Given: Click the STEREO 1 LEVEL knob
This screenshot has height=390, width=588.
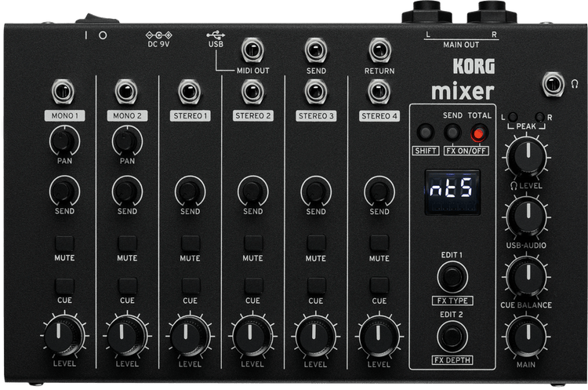Looking at the screenshot, I should point(190,335).
